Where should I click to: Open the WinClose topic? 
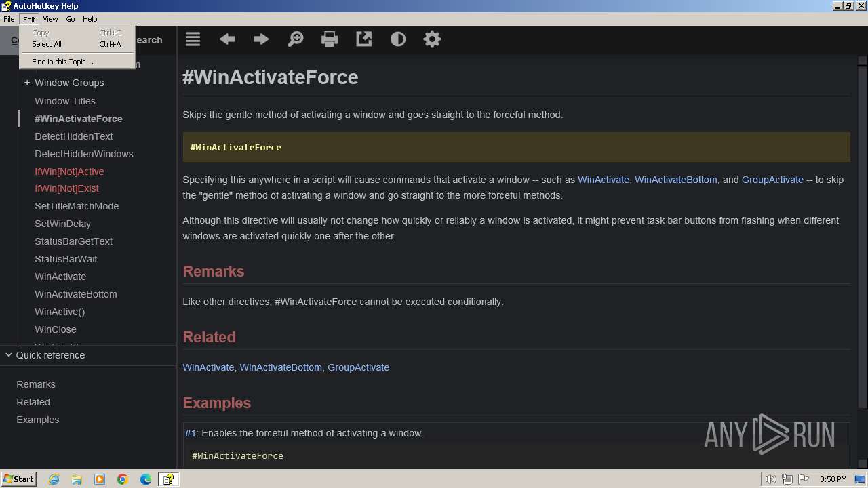56,329
